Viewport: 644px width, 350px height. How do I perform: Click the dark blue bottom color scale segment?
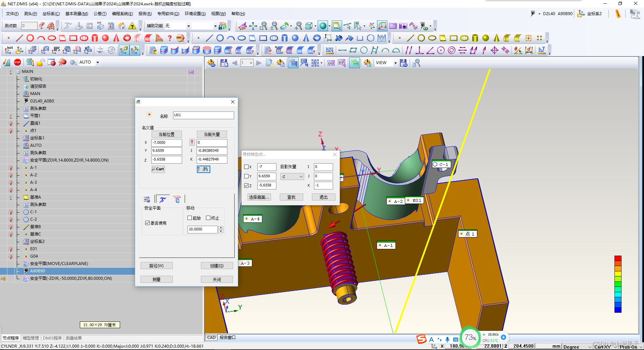point(618,310)
